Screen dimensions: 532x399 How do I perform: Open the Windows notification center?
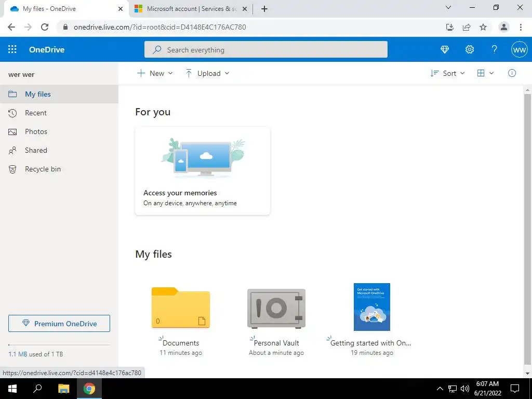tap(515, 389)
